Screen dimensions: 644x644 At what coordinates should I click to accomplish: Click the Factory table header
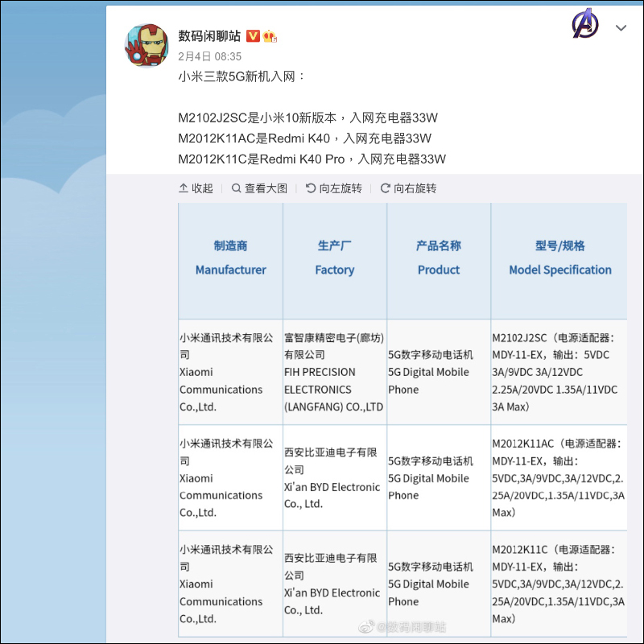335,261
